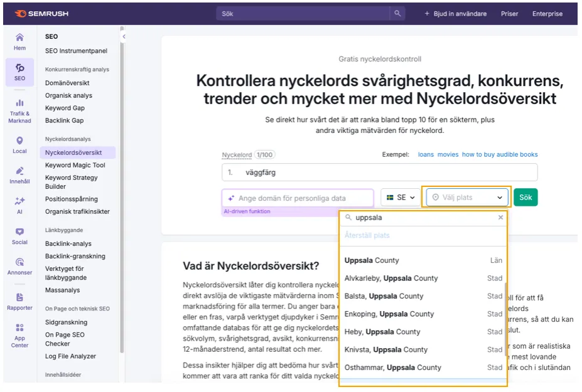Viewport: 582px width, 392px height.
Task: Open Backlink-granskning
Action: tap(75, 257)
